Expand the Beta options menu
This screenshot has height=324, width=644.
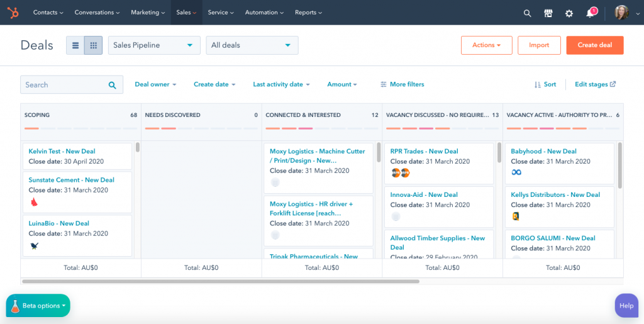pyautogui.click(x=38, y=306)
